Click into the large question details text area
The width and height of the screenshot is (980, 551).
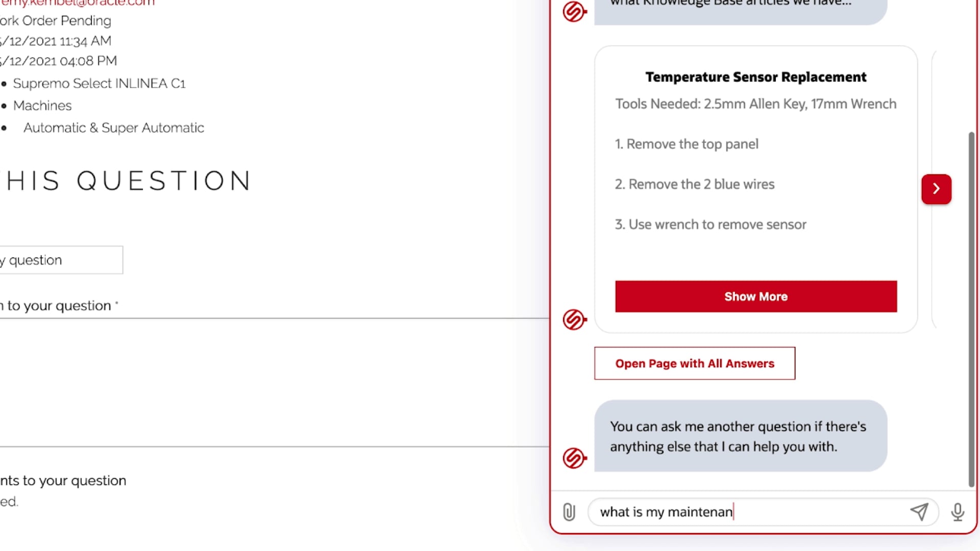(x=271, y=383)
